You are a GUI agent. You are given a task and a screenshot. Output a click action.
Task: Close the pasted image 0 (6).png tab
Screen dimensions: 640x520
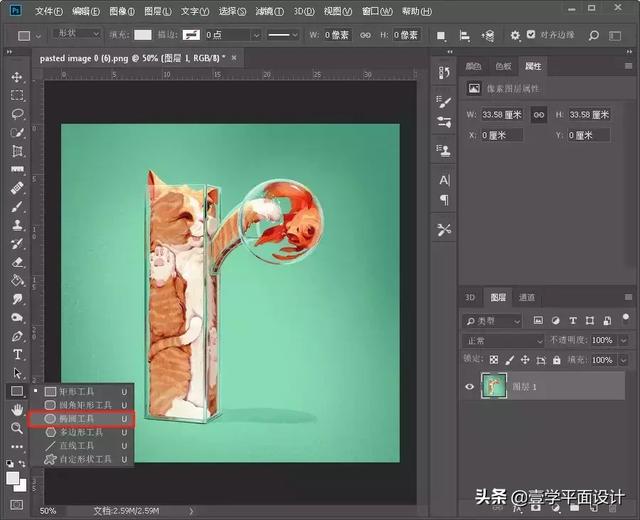234,58
